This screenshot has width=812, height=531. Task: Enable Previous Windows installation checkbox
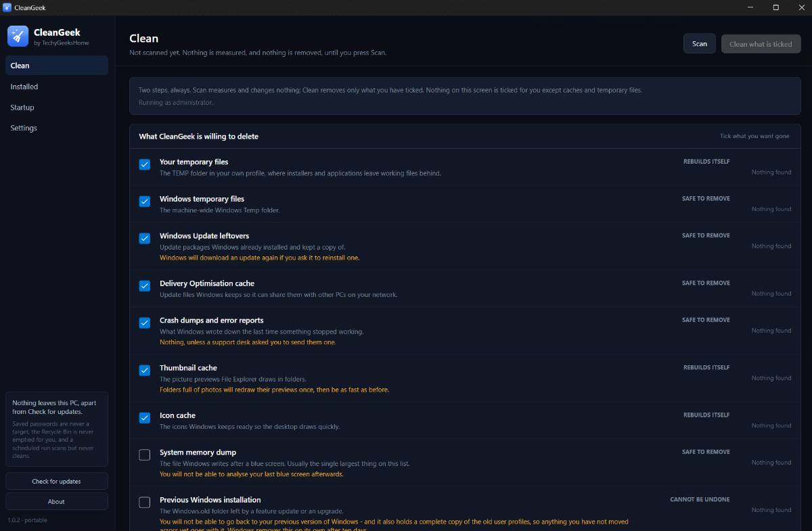coord(144,502)
